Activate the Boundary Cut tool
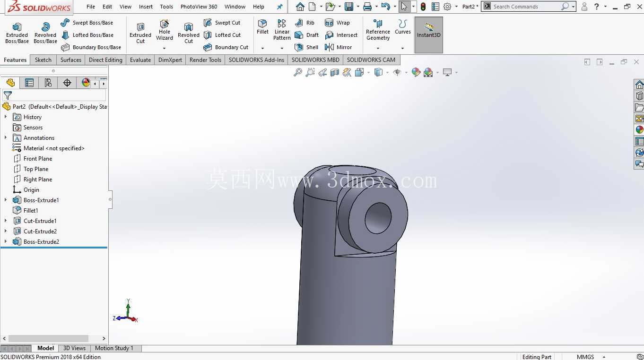The height and width of the screenshot is (360, 644). click(226, 47)
